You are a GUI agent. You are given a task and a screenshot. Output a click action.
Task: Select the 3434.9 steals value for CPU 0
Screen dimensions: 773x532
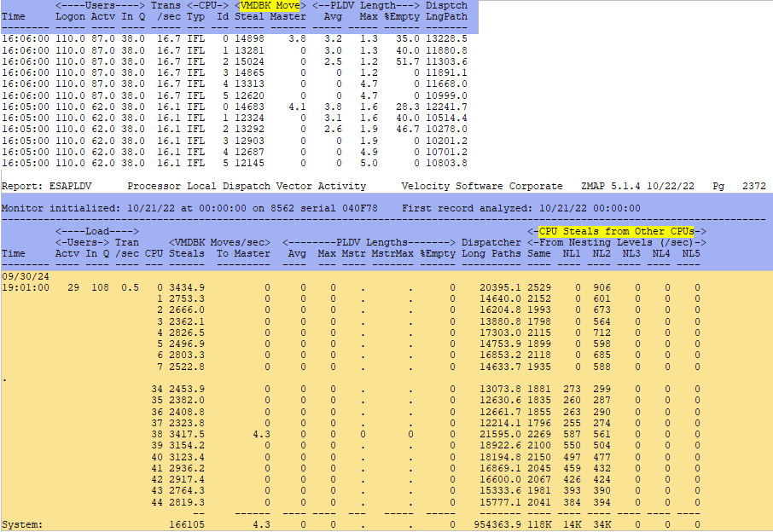(x=187, y=287)
